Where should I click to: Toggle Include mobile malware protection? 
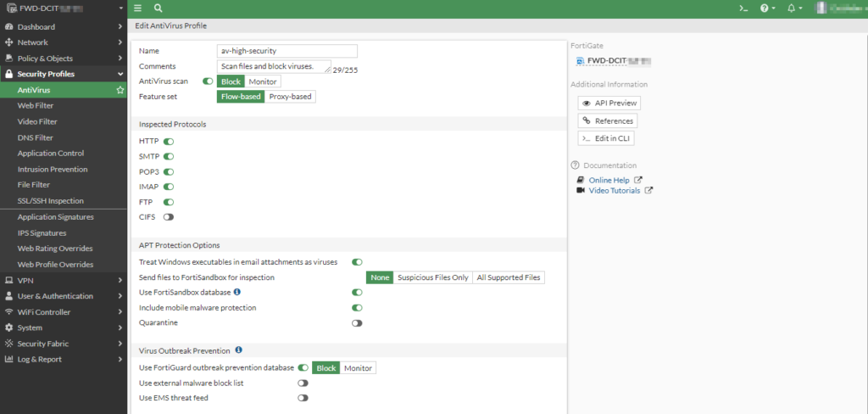(x=357, y=308)
